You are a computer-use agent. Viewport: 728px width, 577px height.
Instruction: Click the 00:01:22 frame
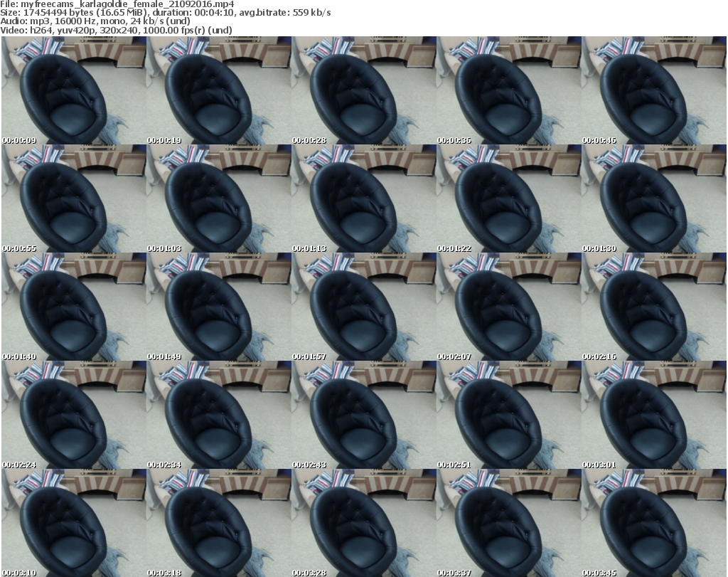pyautogui.click(x=508, y=198)
